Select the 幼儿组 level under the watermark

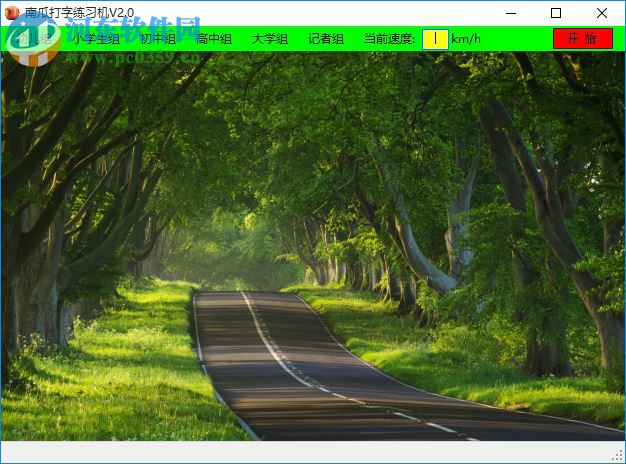click(x=34, y=39)
